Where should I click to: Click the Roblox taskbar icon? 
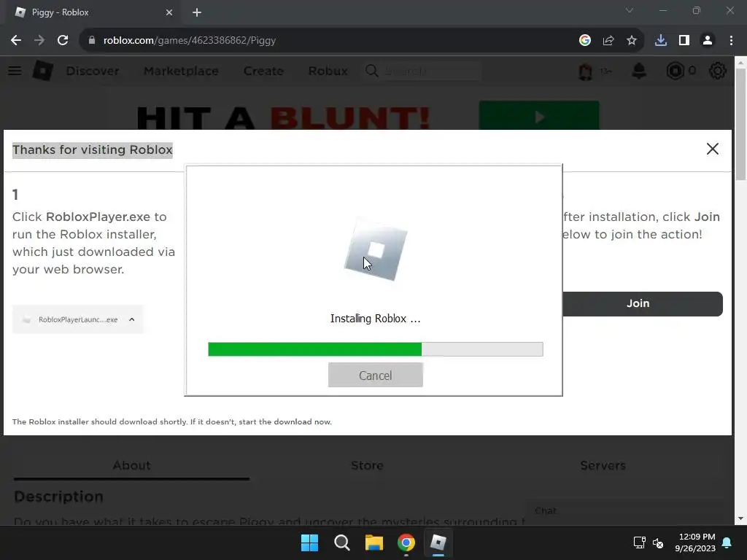point(438,542)
